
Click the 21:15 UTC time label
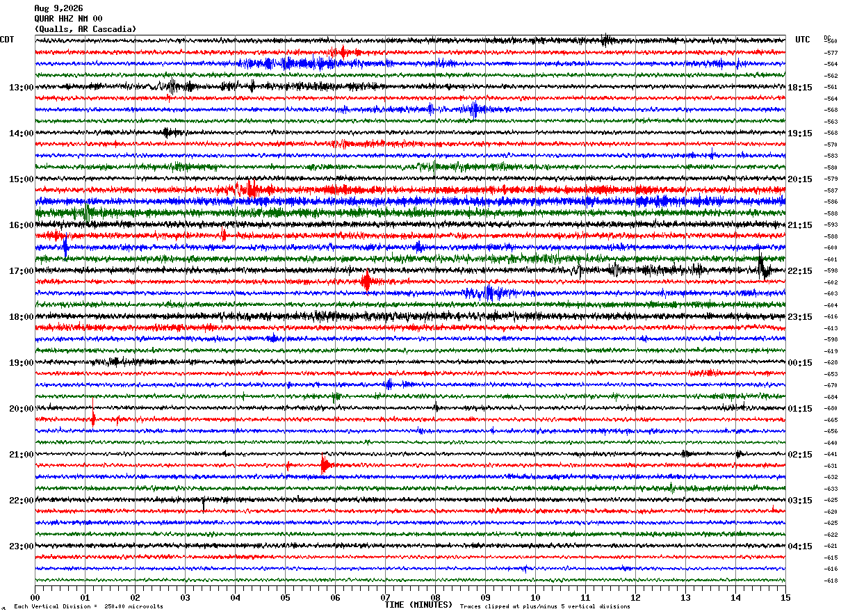pyautogui.click(x=800, y=225)
